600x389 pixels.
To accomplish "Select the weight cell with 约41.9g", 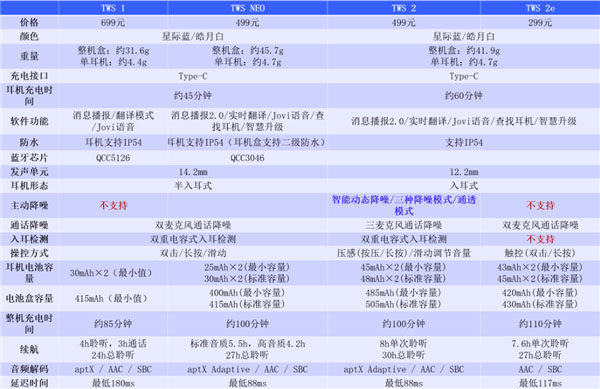I will point(464,56).
